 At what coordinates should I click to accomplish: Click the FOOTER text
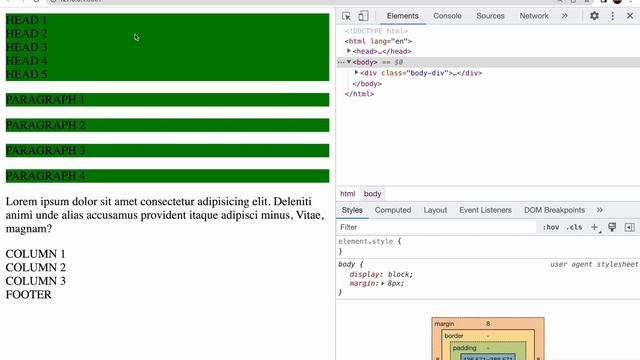pyautogui.click(x=29, y=295)
